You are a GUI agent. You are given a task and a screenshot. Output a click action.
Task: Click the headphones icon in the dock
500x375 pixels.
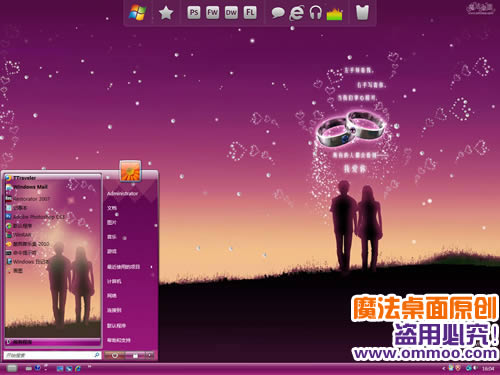pyautogui.click(x=315, y=13)
